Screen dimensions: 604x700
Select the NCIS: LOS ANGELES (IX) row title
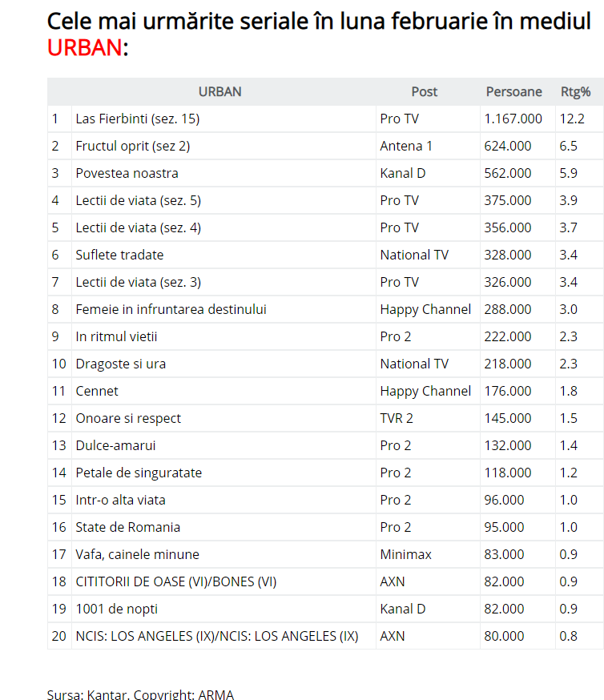click(216, 636)
